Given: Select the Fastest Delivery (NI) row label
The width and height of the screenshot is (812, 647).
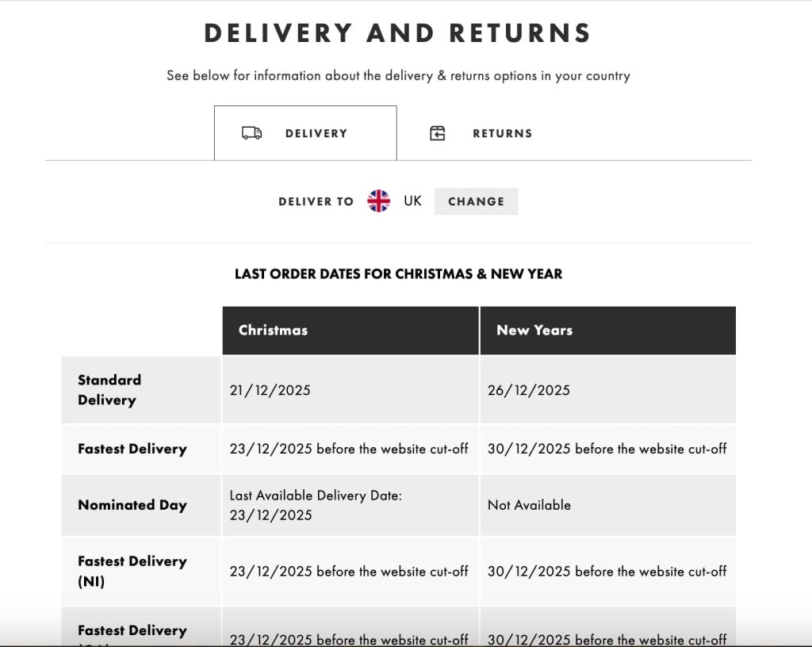Looking at the screenshot, I should click(132, 571).
